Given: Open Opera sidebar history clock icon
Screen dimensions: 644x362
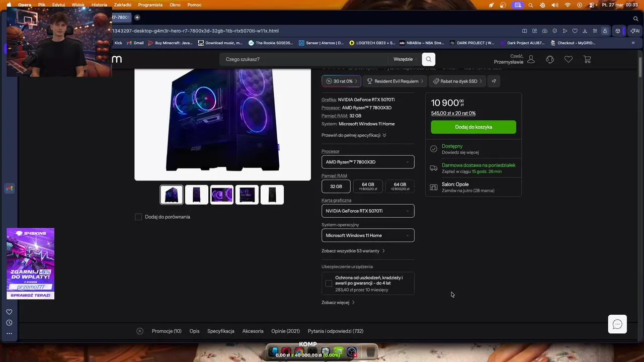Looking at the screenshot, I should tap(9, 323).
